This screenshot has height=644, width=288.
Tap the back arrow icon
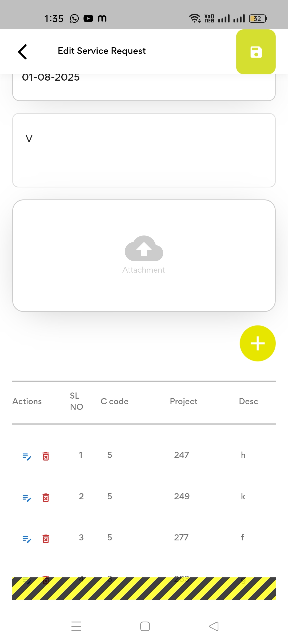[x=23, y=52]
